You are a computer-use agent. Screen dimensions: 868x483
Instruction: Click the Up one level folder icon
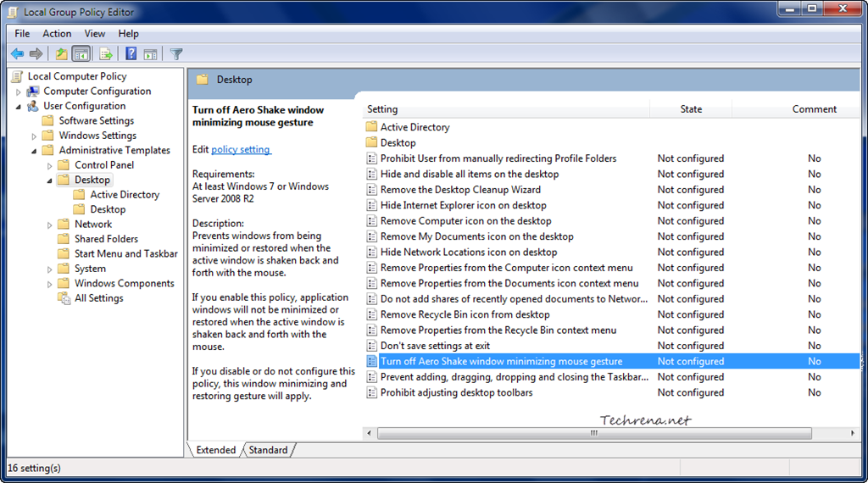pos(61,53)
